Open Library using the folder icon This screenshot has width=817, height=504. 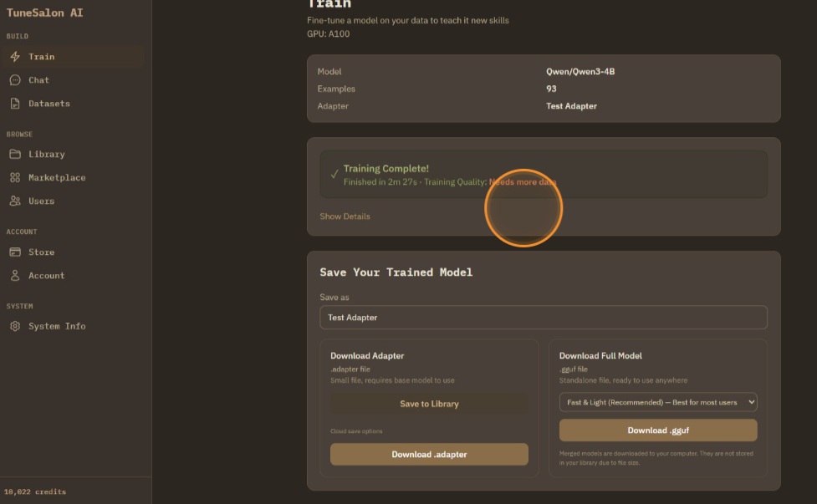(x=15, y=155)
